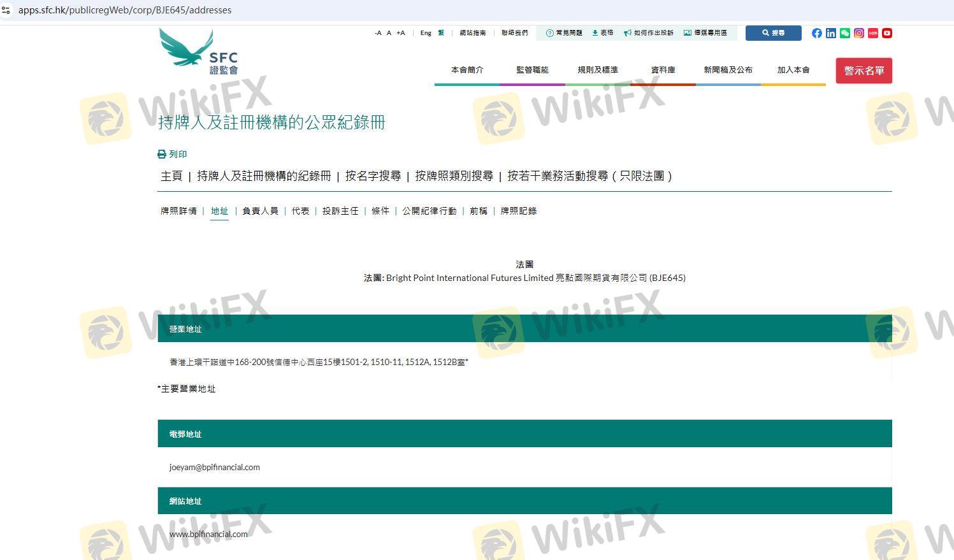Open the 新聞稿及公布 main menu
This screenshot has width=954, height=560.
click(x=728, y=70)
